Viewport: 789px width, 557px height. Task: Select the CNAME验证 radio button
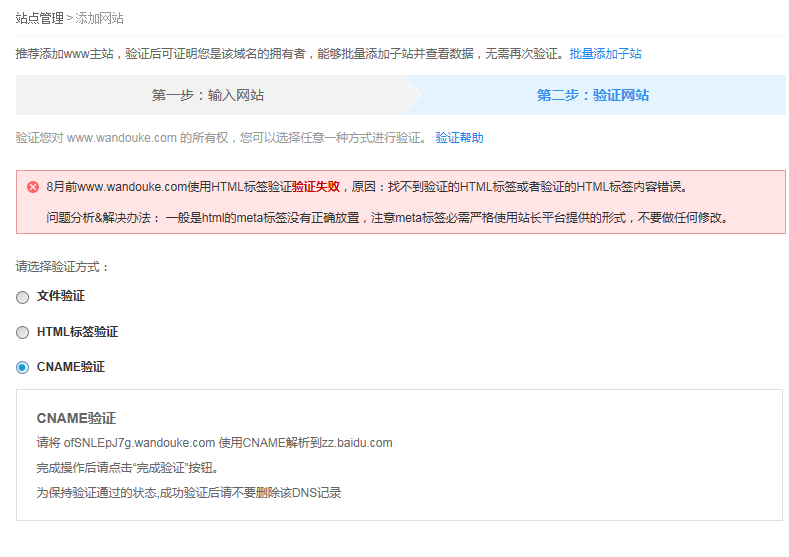23,367
